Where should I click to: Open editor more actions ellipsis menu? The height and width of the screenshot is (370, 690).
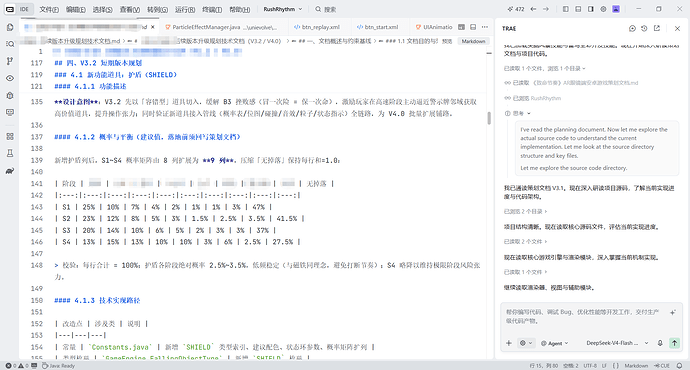pos(485,27)
